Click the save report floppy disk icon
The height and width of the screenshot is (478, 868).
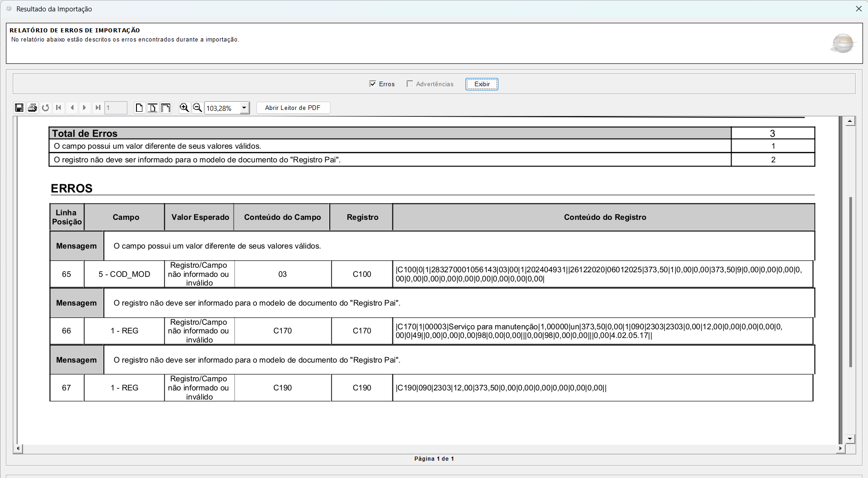tap(19, 108)
